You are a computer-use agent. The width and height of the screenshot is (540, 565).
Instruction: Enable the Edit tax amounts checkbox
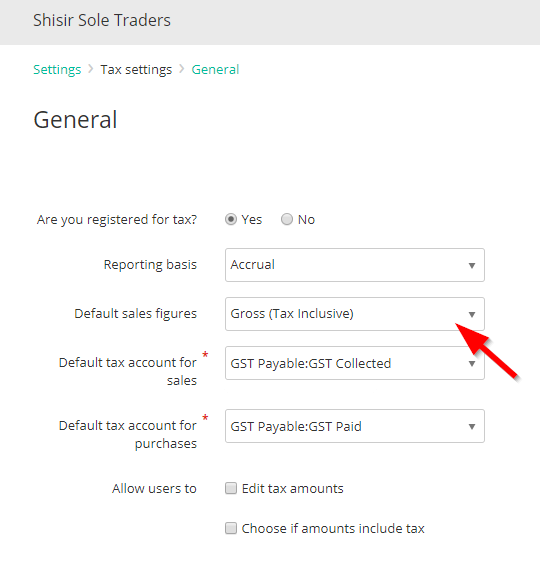coord(231,488)
